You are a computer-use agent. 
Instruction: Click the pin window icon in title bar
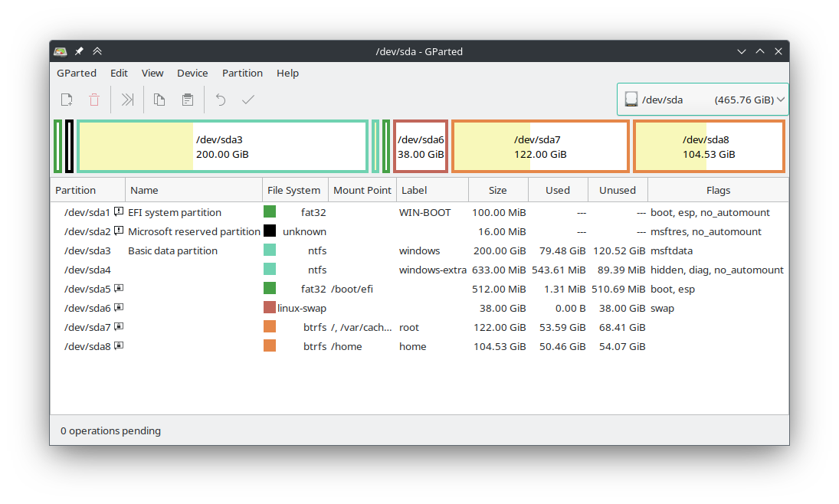(79, 51)
